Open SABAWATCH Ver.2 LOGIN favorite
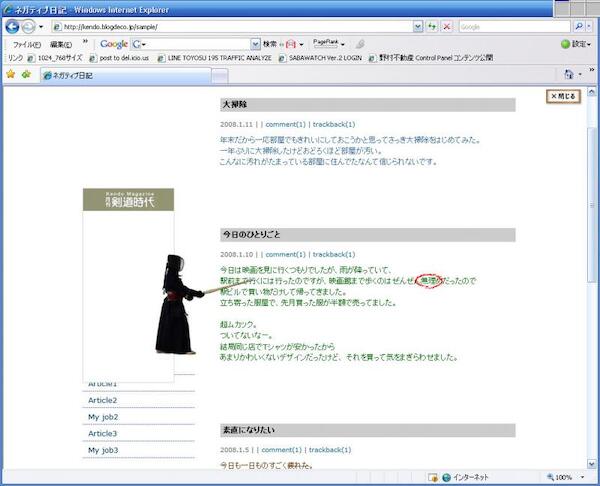This screenshot has width=600, height=486. (x=320, y=58)
